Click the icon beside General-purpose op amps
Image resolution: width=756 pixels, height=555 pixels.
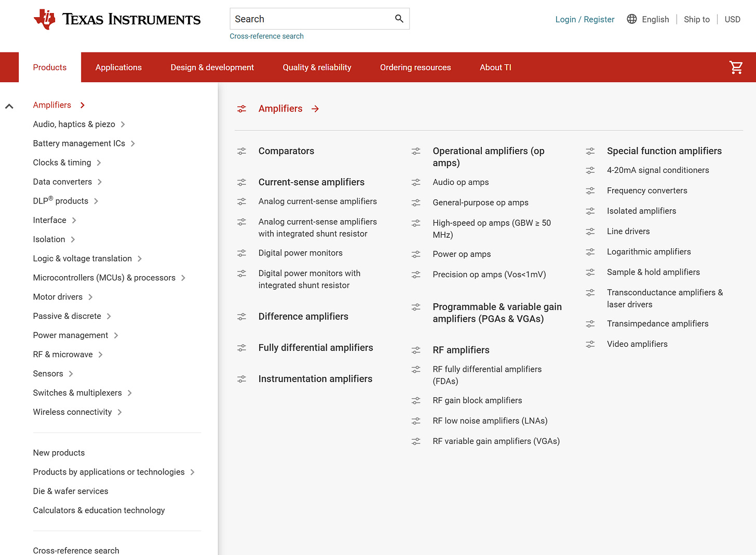[416, 202]
